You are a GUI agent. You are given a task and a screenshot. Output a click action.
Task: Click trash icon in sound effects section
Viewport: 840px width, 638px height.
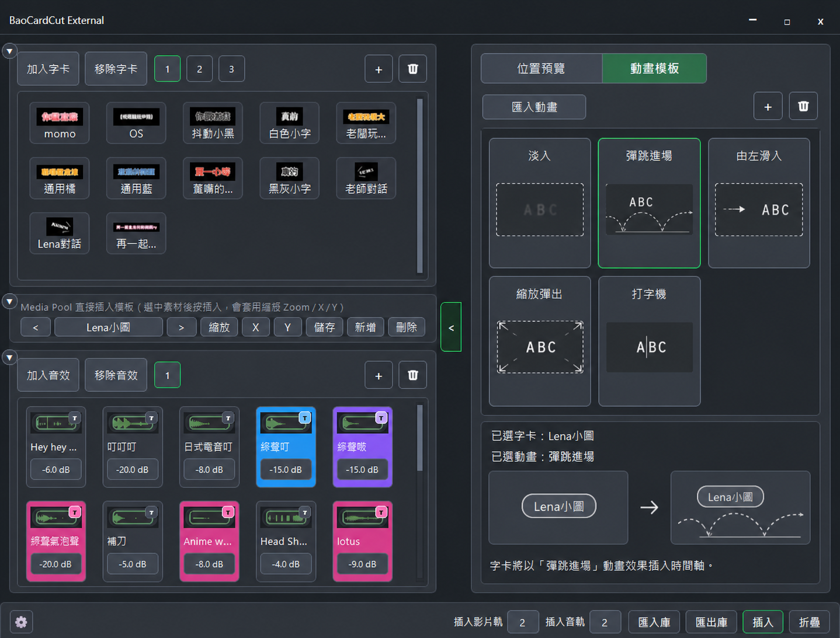click(x=412, y=375)
